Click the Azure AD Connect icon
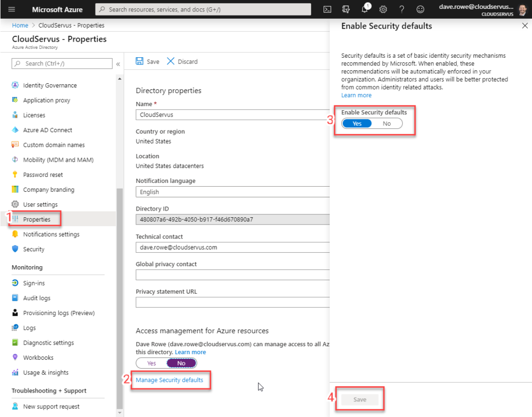Screen dimensions: 532x417 pyautogui.click(x=15, y=130)
